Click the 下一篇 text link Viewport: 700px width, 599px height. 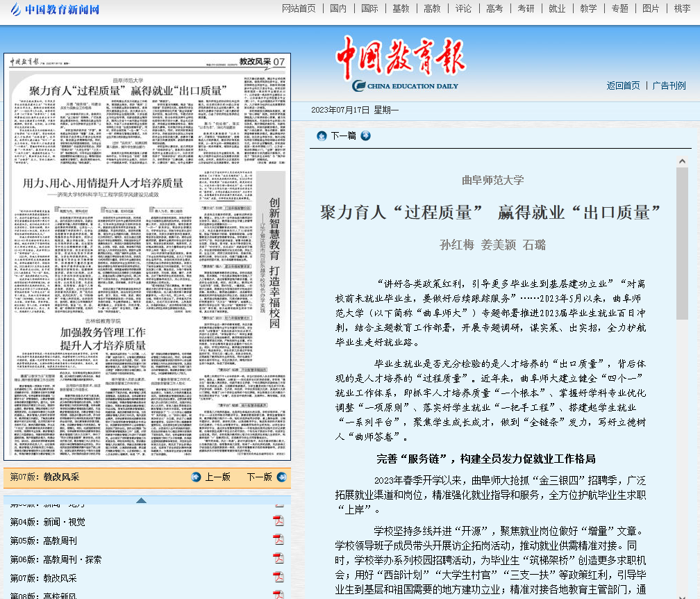[x=343, y=136]
